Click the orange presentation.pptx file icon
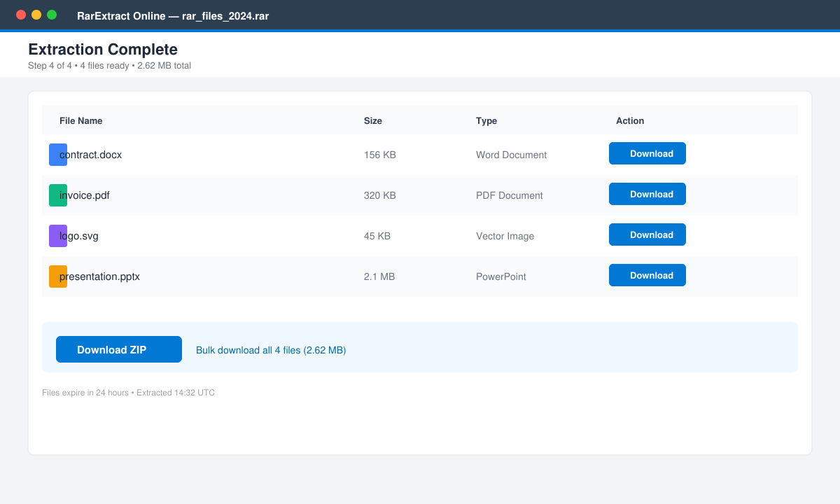Viewport: 840px width, 504px height. click(x=58, y=276)
